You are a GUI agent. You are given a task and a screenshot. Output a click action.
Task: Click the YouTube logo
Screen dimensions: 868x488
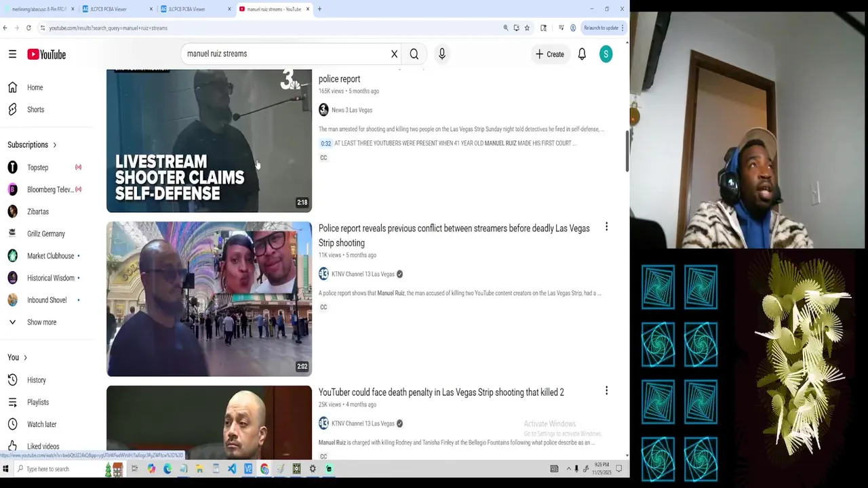tap(47, 54)
